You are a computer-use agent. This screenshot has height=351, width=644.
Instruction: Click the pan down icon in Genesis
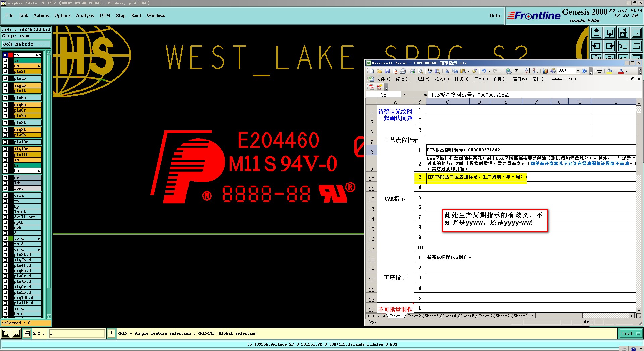(x=610, y=33)
